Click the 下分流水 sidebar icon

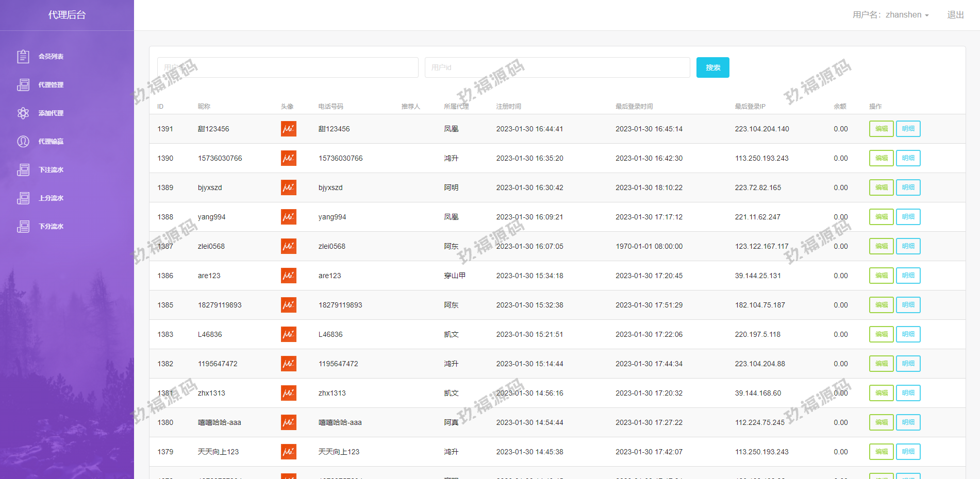23,227
